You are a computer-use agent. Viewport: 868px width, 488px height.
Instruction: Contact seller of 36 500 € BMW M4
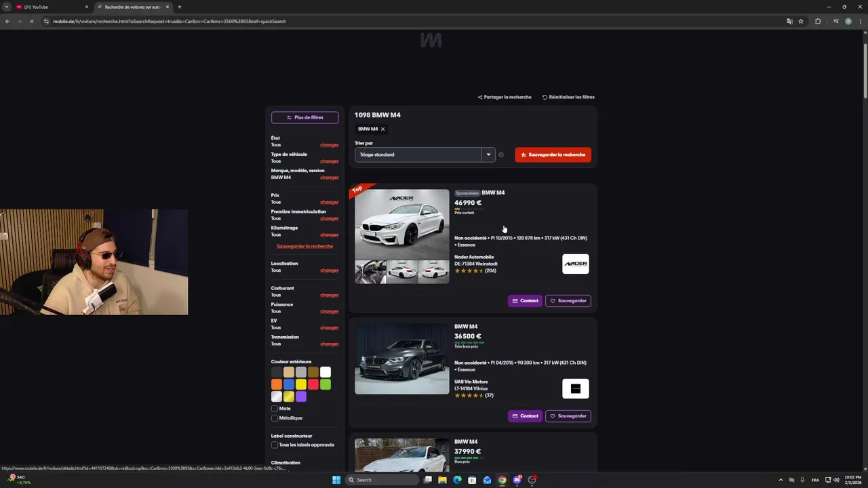[x=525, y=416]
